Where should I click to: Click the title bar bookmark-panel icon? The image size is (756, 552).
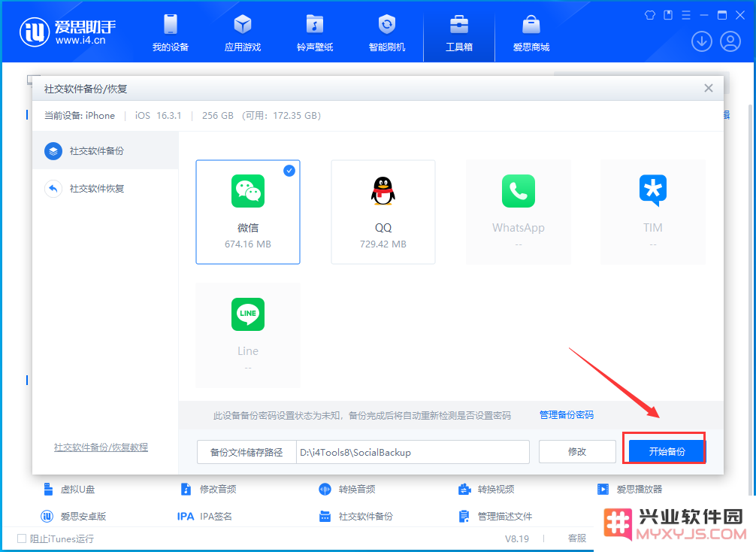pyautogui.click(x=668, y=15)
